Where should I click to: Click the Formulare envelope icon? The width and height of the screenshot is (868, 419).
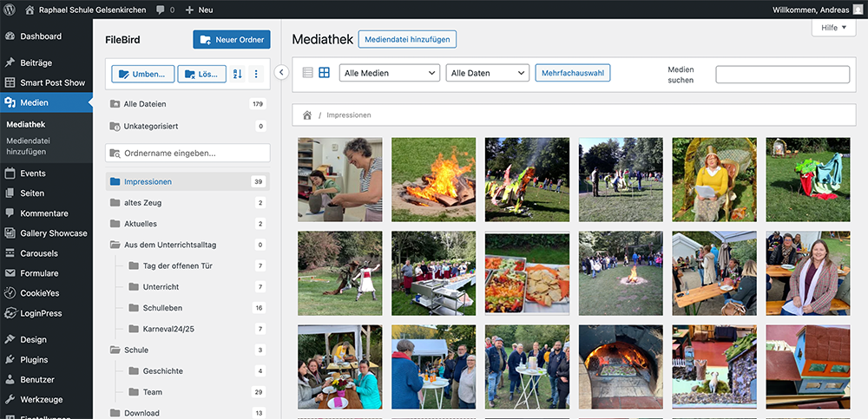pos(10,273)
